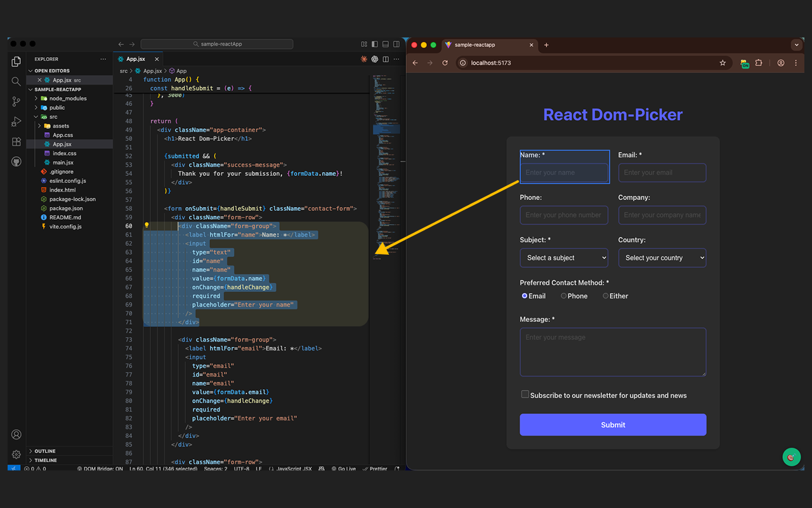Open the Source Control panel
Viewport: 812px width, 508px height.
coord(16,102)
